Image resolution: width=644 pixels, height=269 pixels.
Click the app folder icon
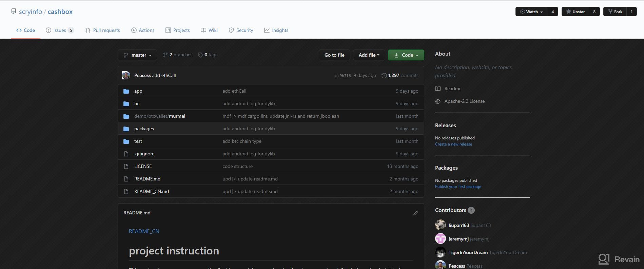point(126,91)
